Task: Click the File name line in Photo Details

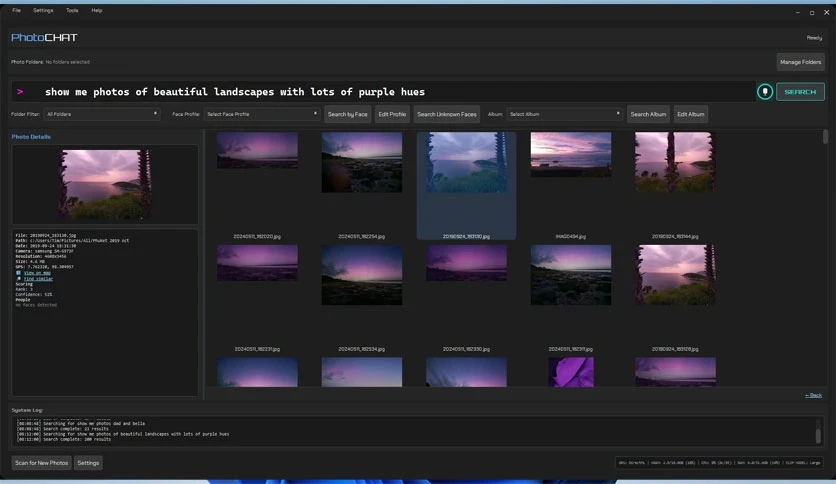Action: (x=46, y=235)
